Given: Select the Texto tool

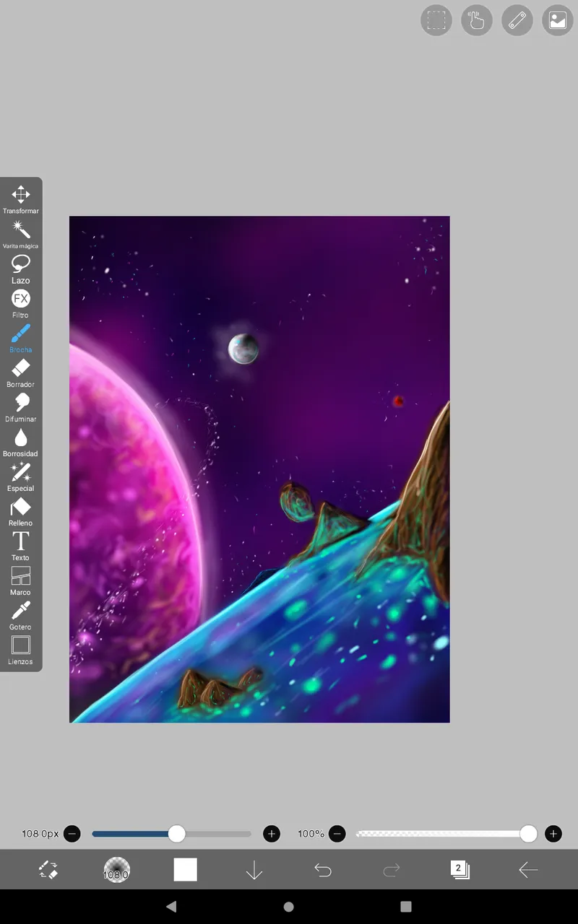Looking at the screenshot, I should tap(21, 546).
